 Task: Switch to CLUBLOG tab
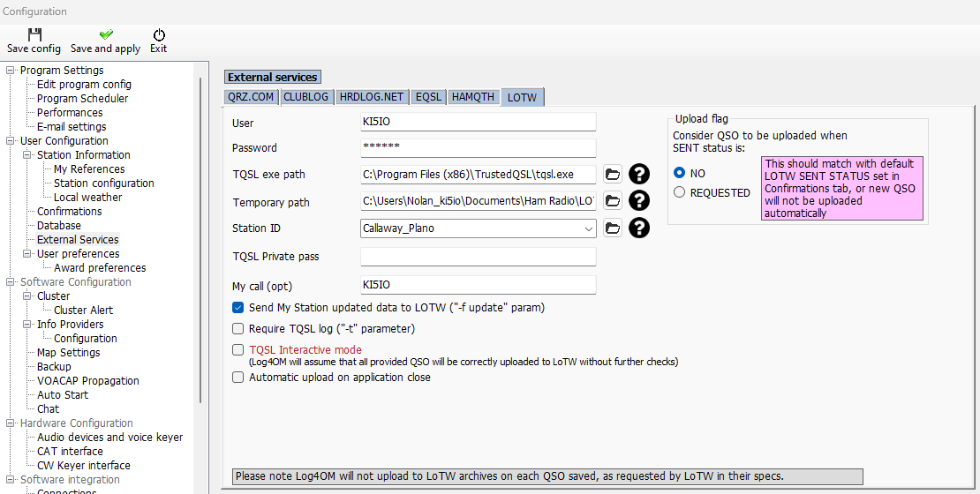(305, 97)
